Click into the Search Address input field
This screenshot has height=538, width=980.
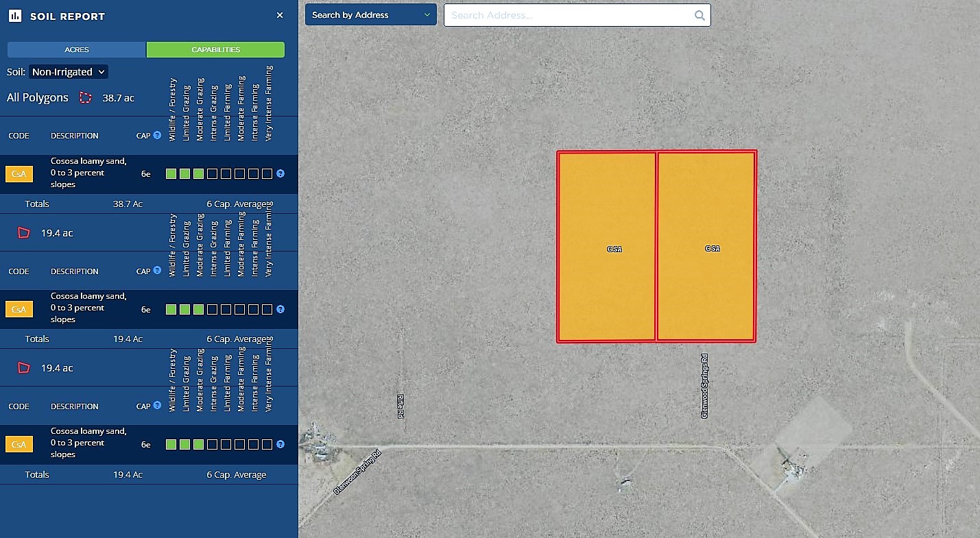click(x=569, y=15)
